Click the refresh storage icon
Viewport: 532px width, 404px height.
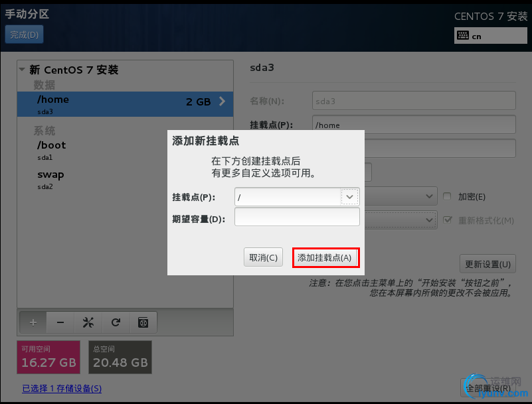coord(116,322)
